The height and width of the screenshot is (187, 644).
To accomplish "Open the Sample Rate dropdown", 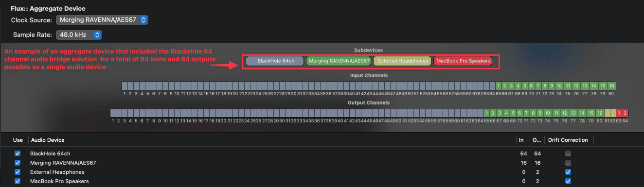I will click(x=79, y=35).
